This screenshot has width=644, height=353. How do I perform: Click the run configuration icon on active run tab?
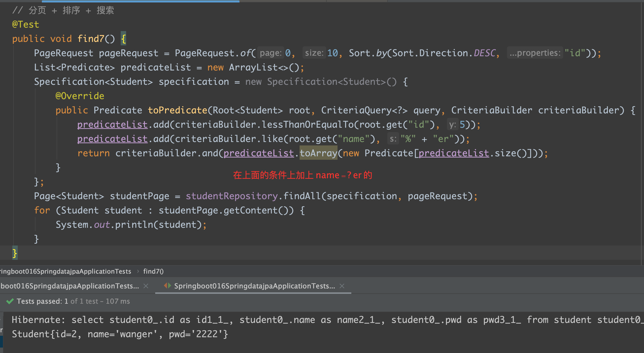pyautogui.click(x=167, y=285)
